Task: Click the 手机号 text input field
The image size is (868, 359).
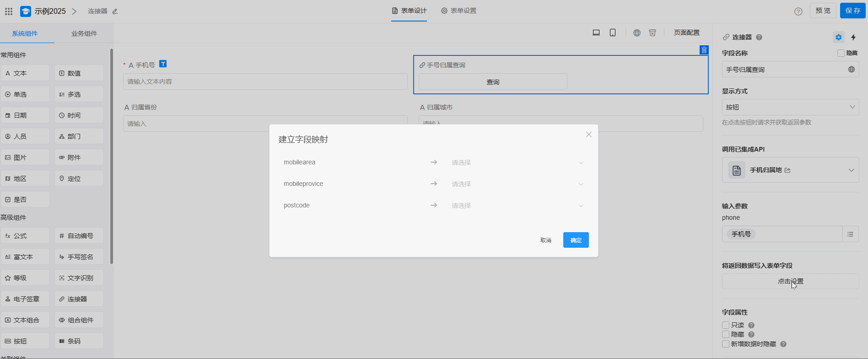Action: pos(265,82)
